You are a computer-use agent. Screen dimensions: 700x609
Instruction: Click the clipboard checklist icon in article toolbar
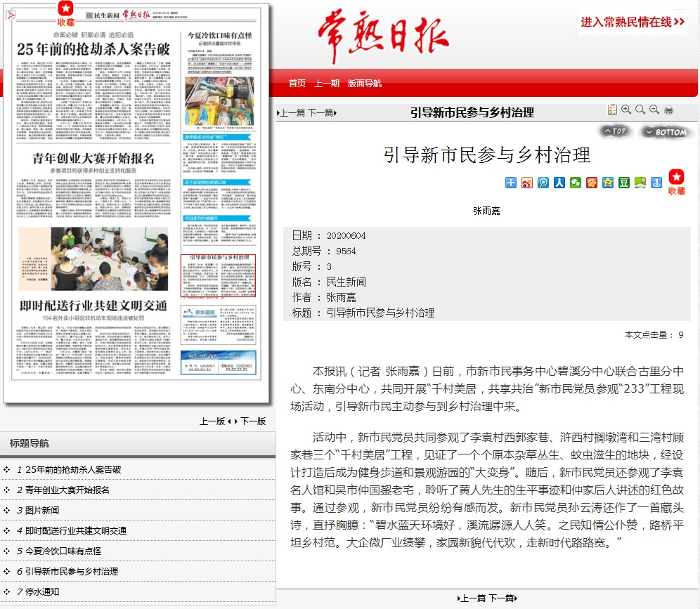pos(612,110)
